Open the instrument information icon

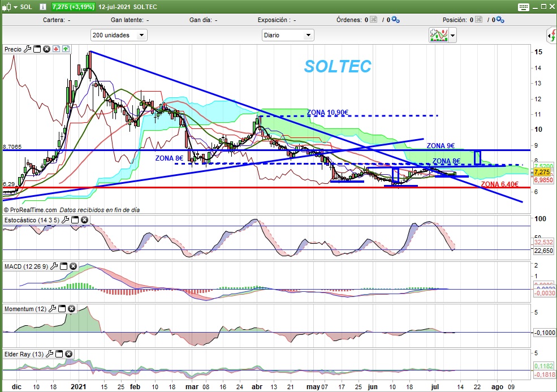tap(42, 7)
